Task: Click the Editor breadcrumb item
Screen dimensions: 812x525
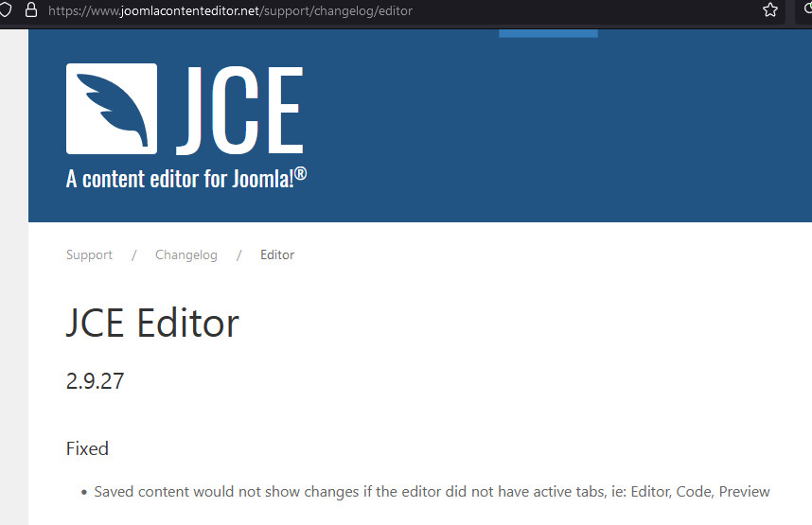Action: [x=277, y=254]
